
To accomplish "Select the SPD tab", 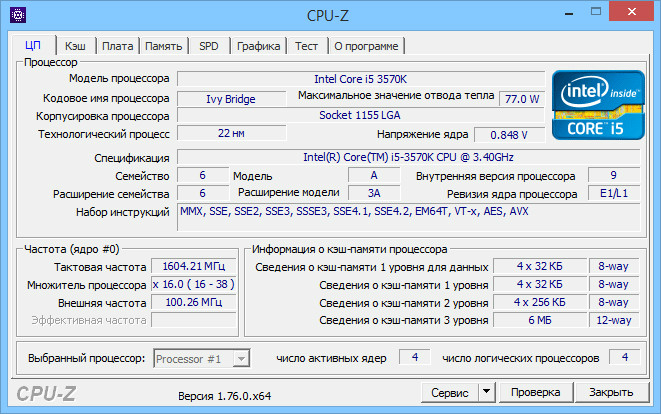I will coord(209,46).
